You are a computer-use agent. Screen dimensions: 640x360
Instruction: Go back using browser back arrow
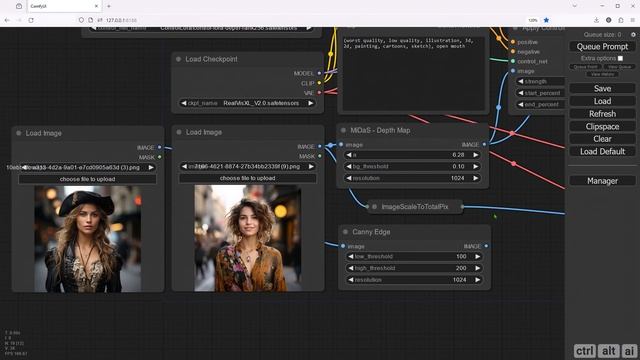click(7, 20)
